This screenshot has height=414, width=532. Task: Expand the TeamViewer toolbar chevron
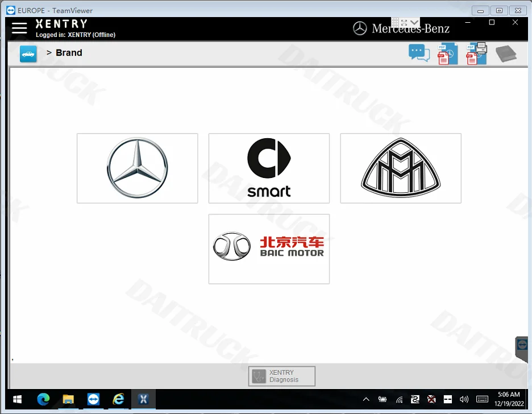point(414,22)
